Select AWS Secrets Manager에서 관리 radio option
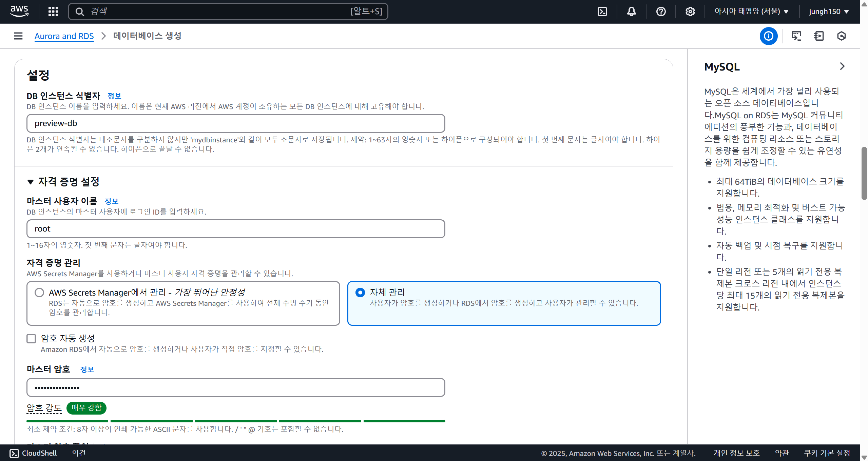 point(39,293)
